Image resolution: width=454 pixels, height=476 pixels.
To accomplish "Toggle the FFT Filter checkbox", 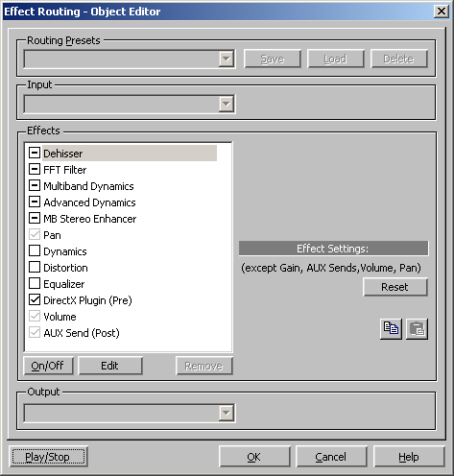I will (35, 169).
